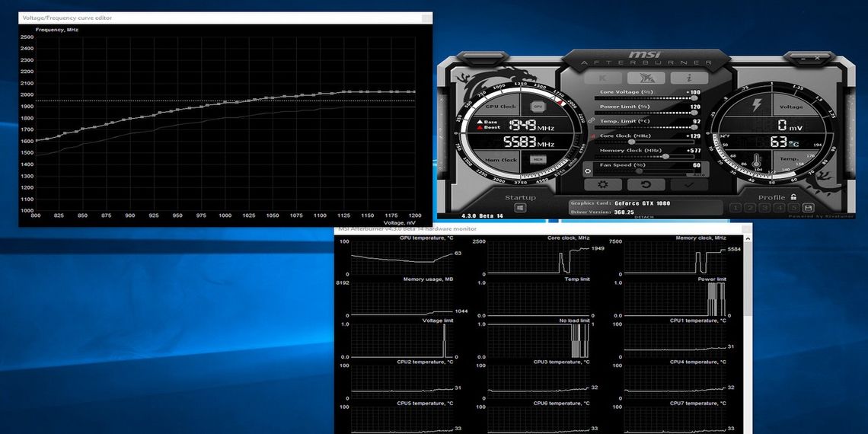Adjust the Fan Speed (%) slider

point(646,171)
